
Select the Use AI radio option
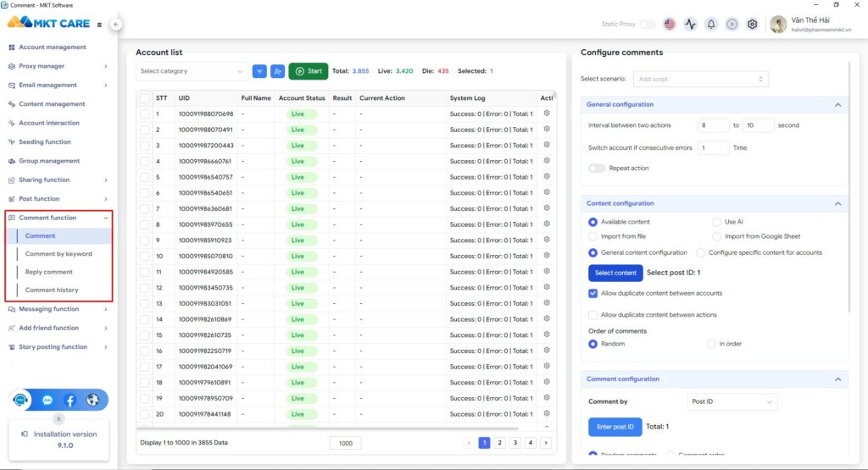717,222
